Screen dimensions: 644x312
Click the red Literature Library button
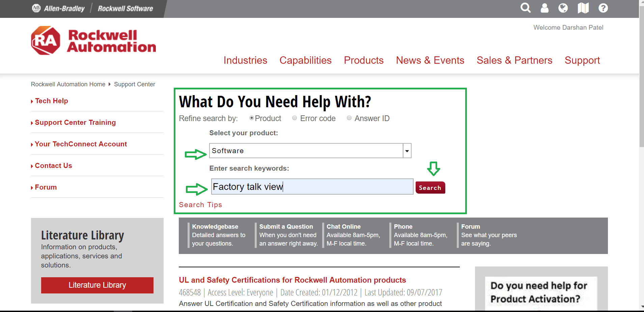click(97, 285)
